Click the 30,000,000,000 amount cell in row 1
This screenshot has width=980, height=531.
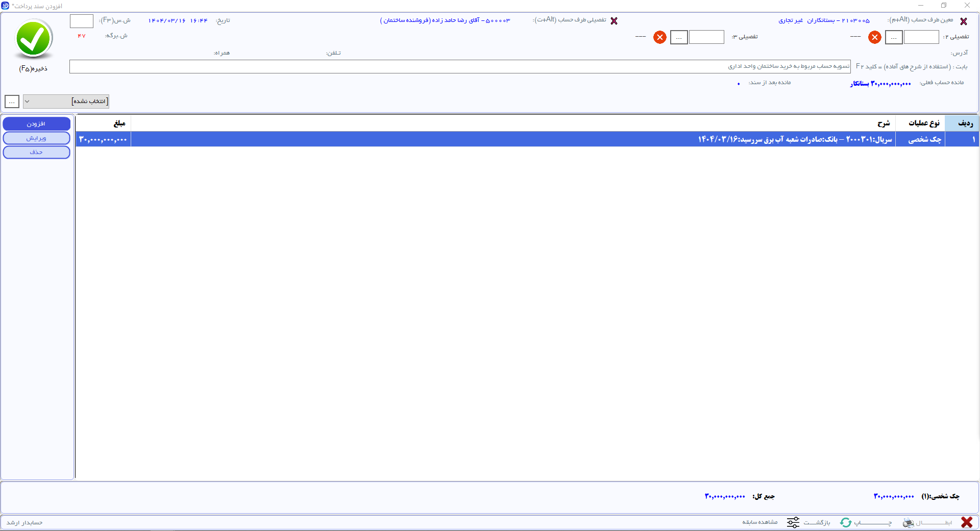(x=104, y=139)
